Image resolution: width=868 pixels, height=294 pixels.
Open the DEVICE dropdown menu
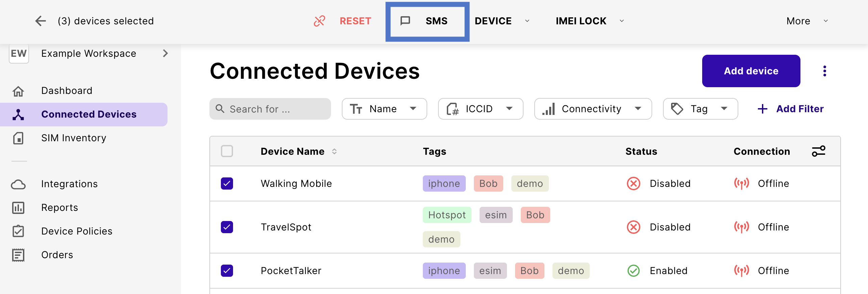(x=501, y=21)
